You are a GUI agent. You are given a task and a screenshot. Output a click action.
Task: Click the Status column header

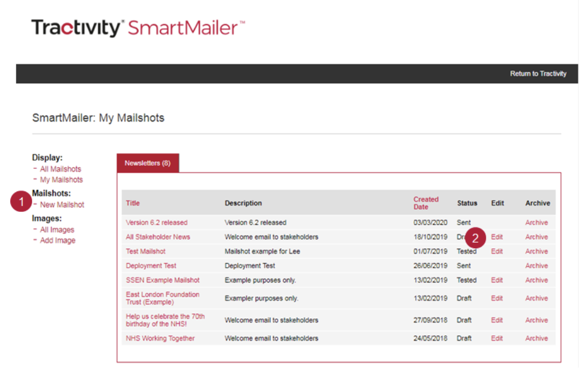point(467,203)
